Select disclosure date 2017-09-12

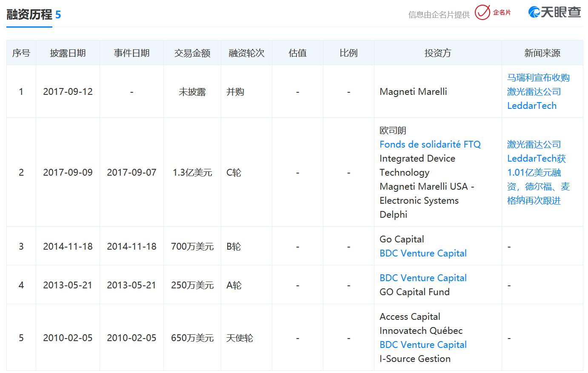coord(68,91)
